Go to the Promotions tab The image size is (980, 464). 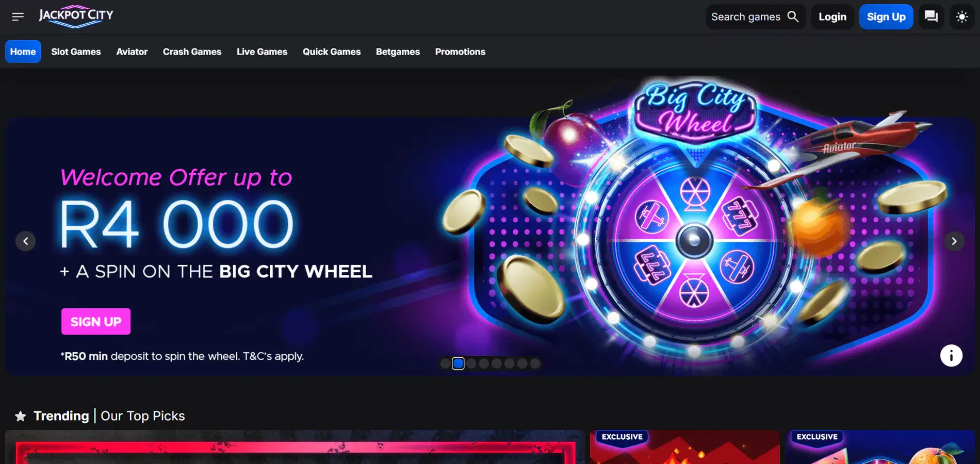tap(460, 52)
